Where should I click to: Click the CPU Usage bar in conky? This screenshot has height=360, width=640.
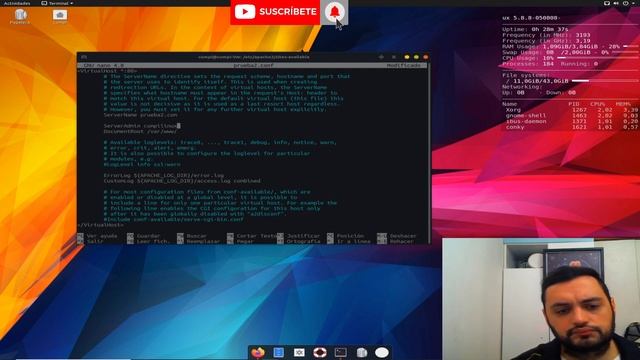tap(598, 58)
